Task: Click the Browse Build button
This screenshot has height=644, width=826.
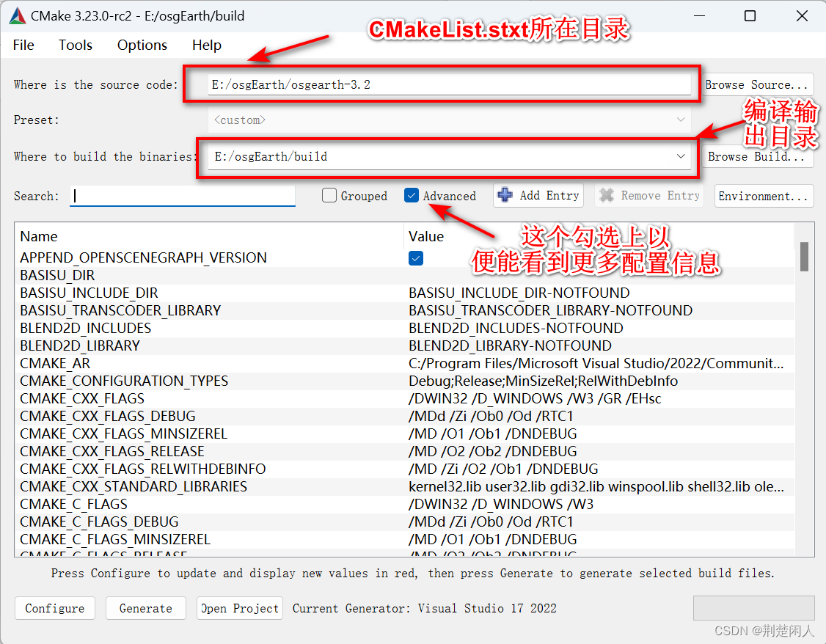Action: 758,156
